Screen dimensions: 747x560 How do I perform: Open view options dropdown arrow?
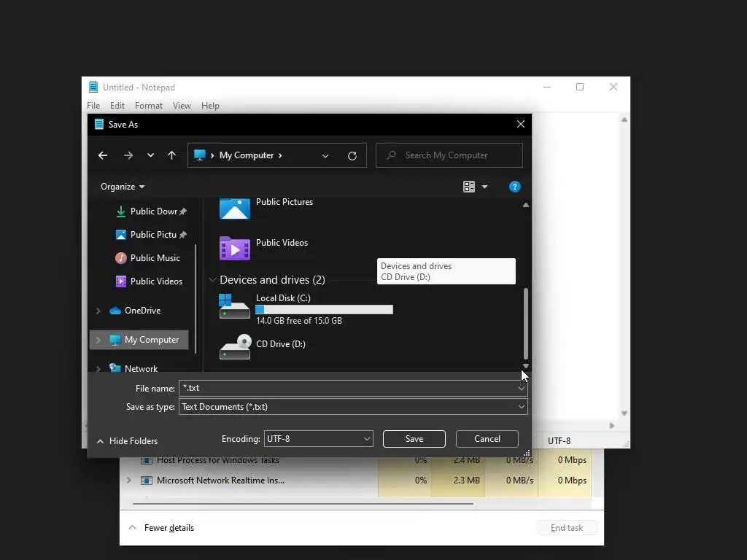[x=484, y=187]
